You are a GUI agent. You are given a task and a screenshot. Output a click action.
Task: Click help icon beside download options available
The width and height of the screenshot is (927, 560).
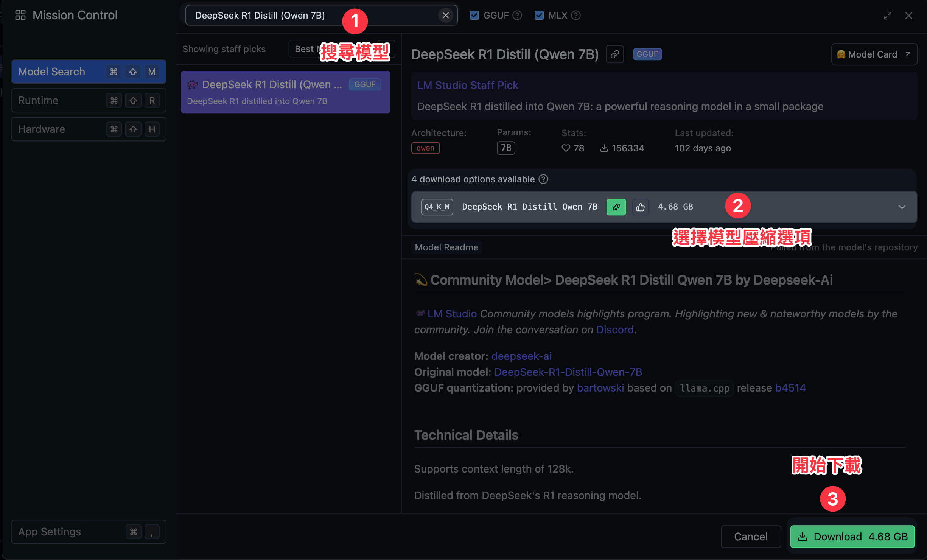(543, 179)
